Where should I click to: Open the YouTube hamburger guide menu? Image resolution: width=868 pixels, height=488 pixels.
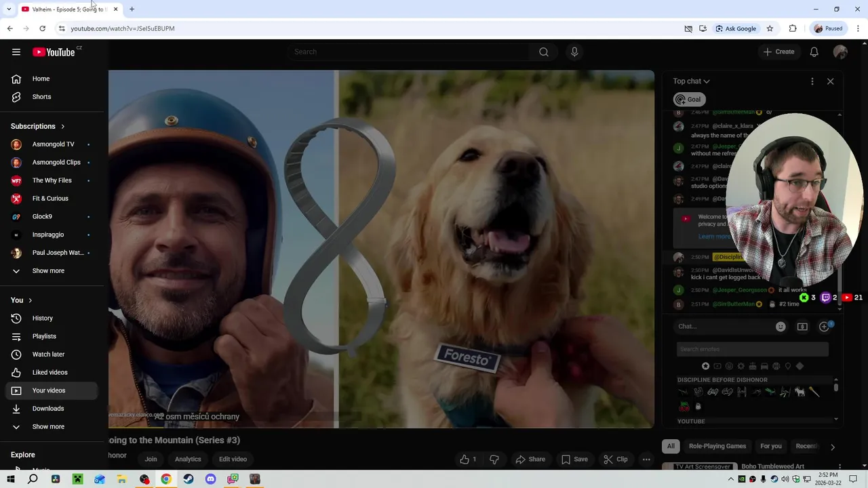tap(16, 52)
